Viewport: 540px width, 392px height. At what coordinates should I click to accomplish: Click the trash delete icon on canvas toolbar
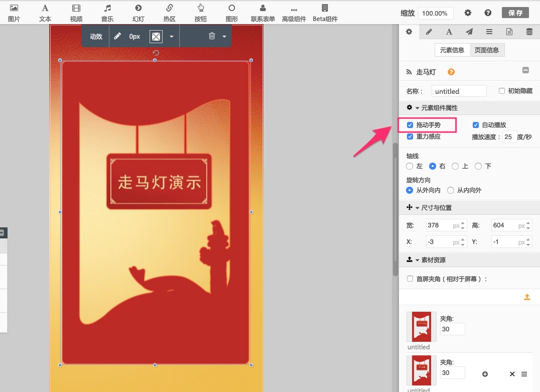[x=212, y=36]
